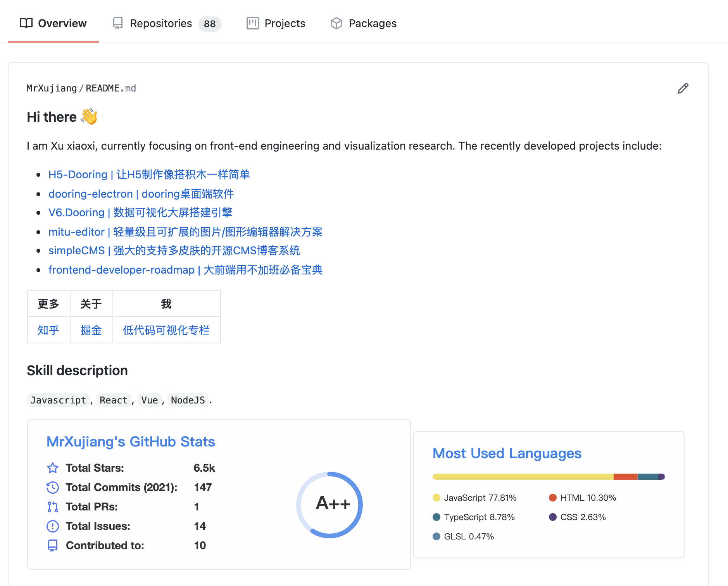Open the frontend-developer-roadmap link
The width and height of the screenshot is (728, 586).
tap(185, 270)
